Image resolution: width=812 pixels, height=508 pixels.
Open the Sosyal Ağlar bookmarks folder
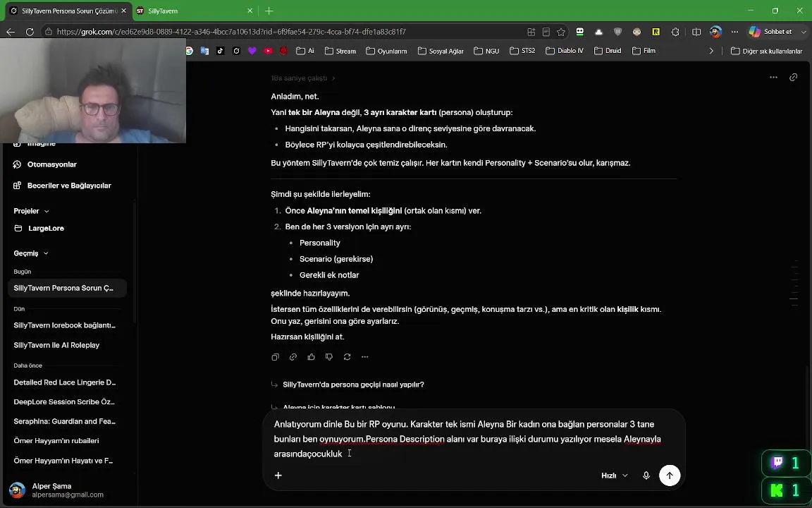(x=441, y=51)
